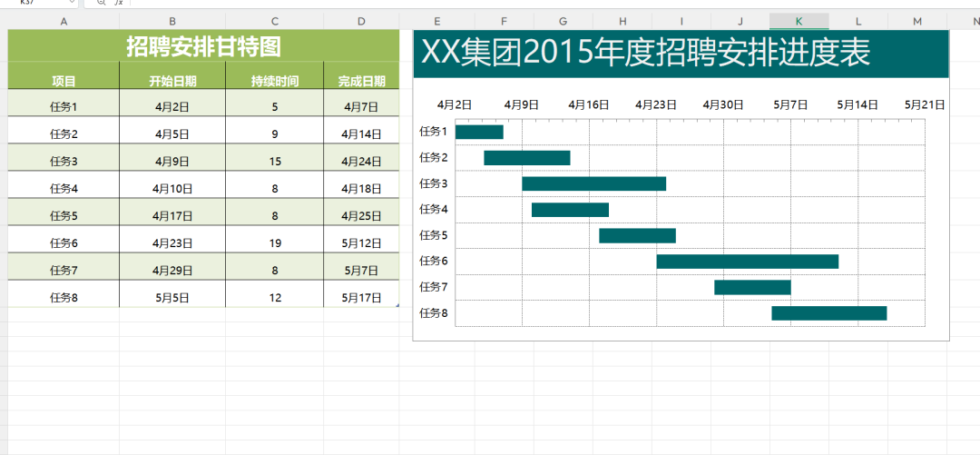This screenshot has height=455, width=980.
Task: Click 任务8 label on chart axis
Action: (433, 313)
